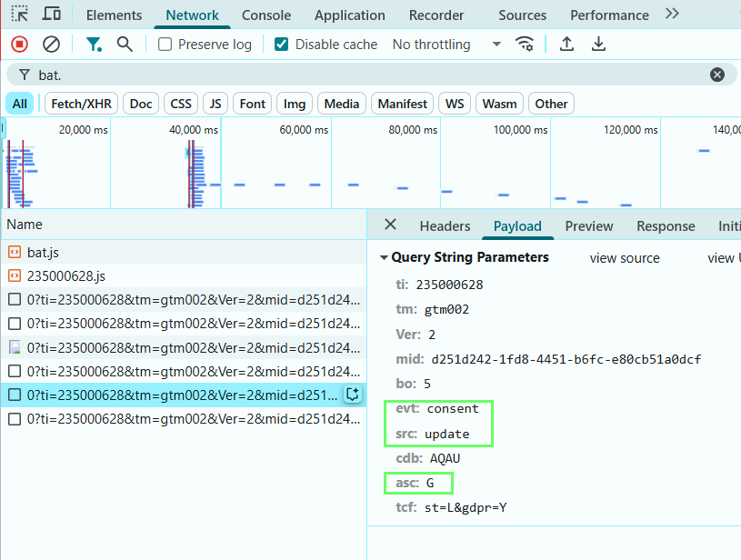Enable Preserve log checkbox

tap(165, 45)
